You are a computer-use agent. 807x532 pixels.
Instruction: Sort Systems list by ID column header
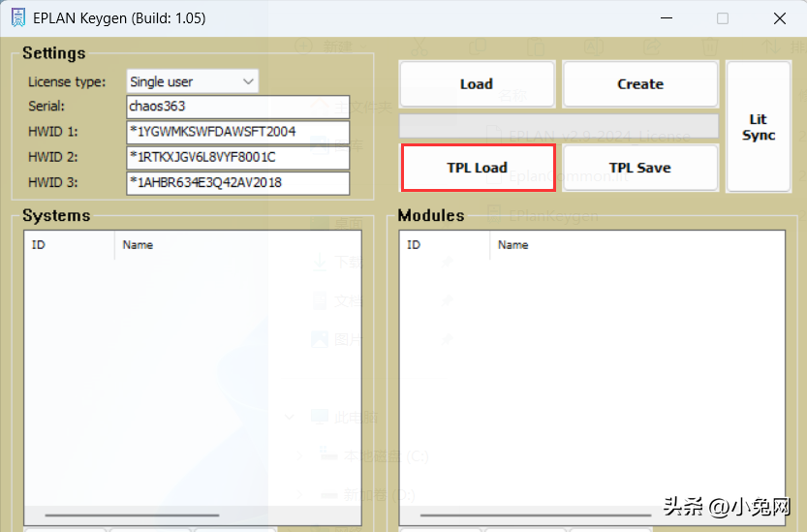pos(68,245)
